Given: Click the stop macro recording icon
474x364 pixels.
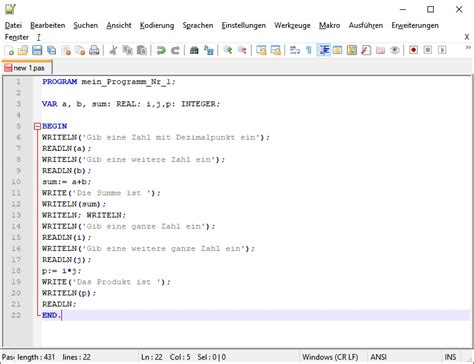Looking at the screenshot, I should click(x=428, y=50).
